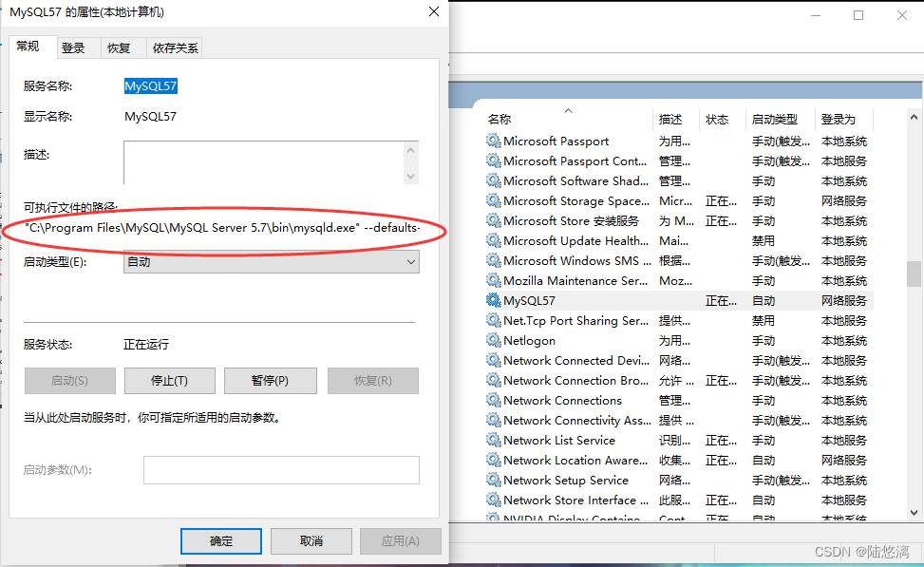The image size is (924, 567).
Task: Click inside the 描述 text box
Action: (265, 162)
